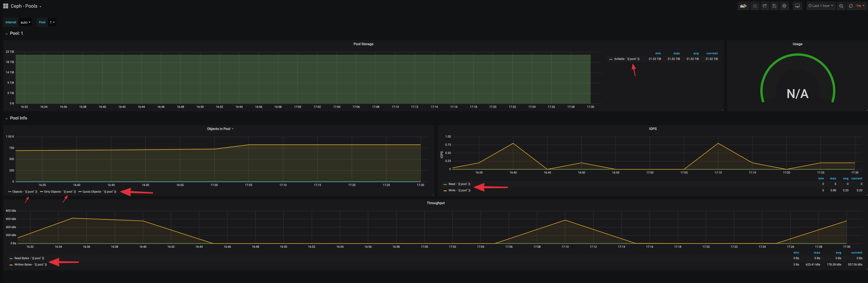Open the Pool variable dropdown

(x=52, y=22)
